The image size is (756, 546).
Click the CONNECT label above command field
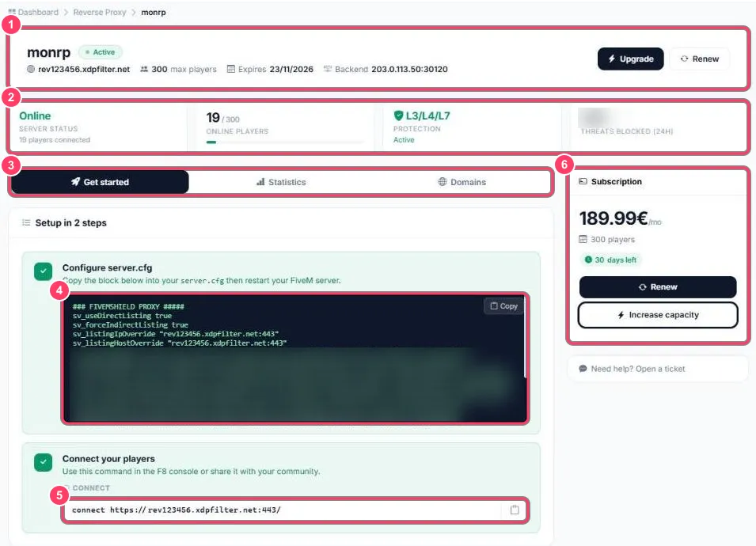[x=91, y=487]
